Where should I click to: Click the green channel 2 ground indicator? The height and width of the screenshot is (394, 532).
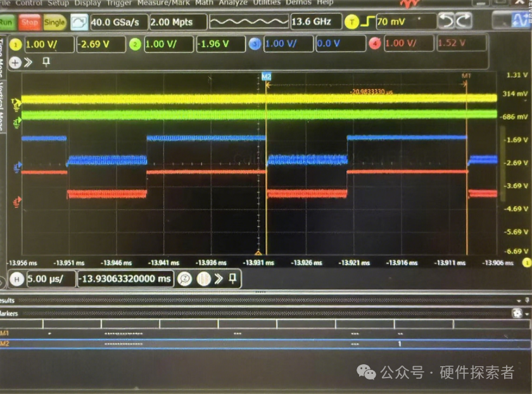17,123
